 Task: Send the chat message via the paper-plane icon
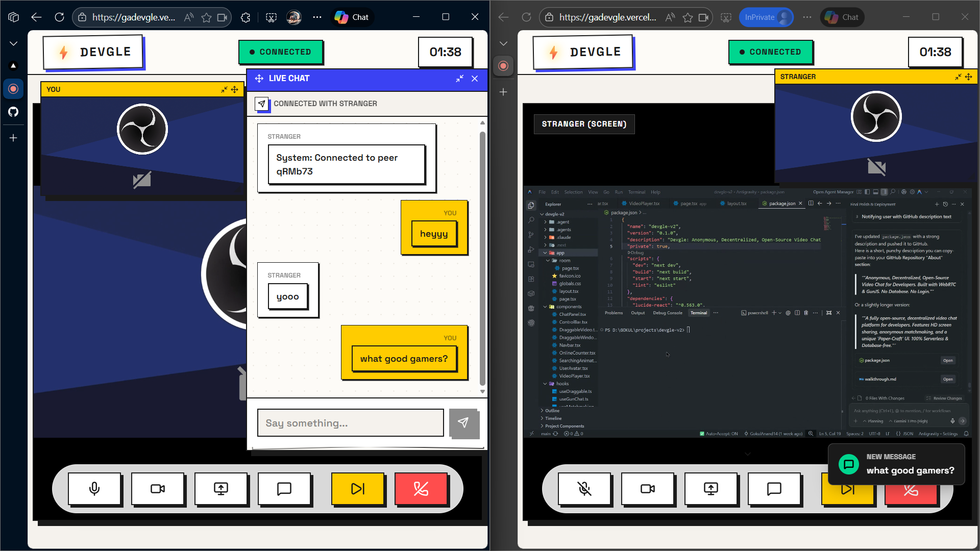point(463,423)
